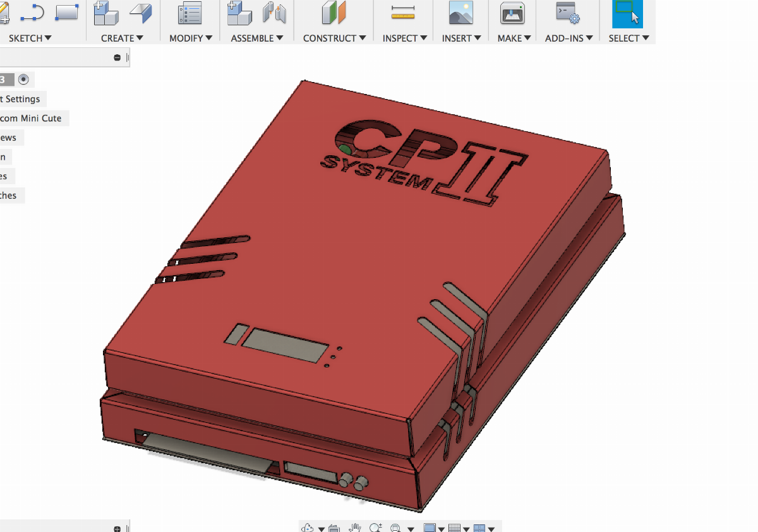Image resolution: width=758 pixels, height=532 pixels.
Task: Collapse the browser panel with minus icon
Action: click(117, 57)
